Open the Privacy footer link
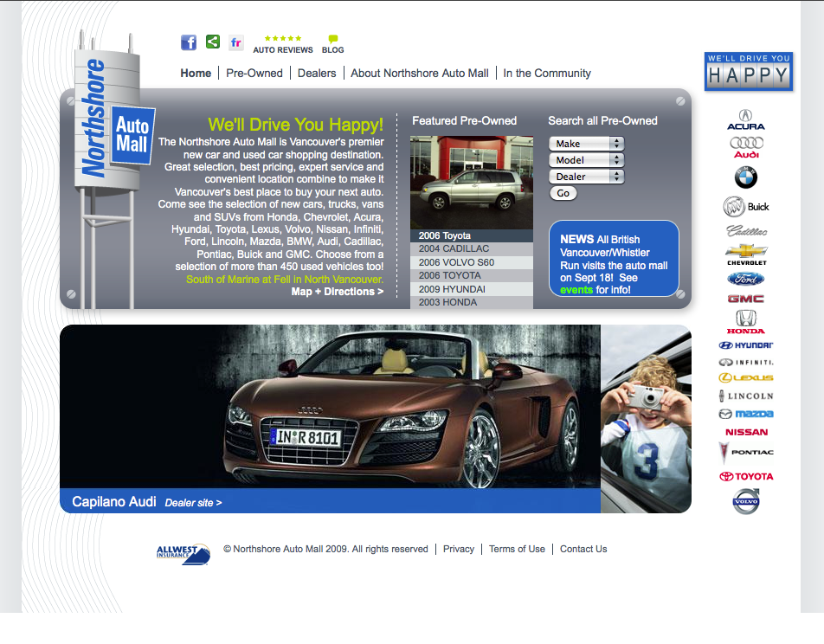The height and width of the screenshot is (644, 824). coord(458,549)
